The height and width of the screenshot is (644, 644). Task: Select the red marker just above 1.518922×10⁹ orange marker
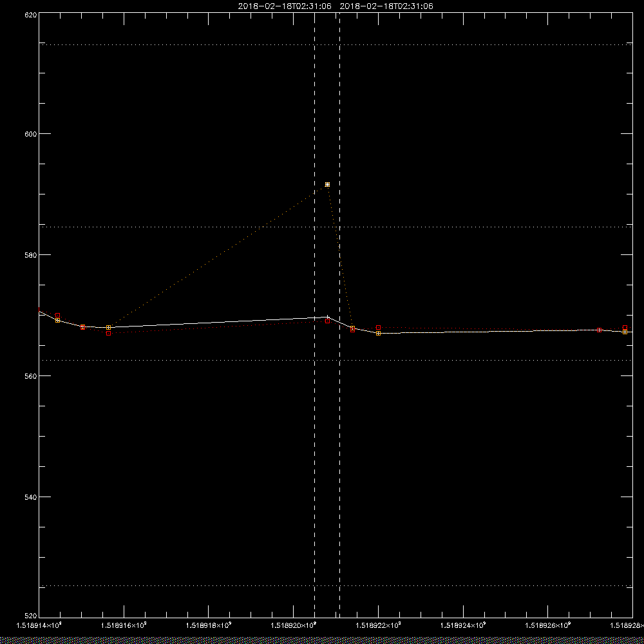point(378,328)
